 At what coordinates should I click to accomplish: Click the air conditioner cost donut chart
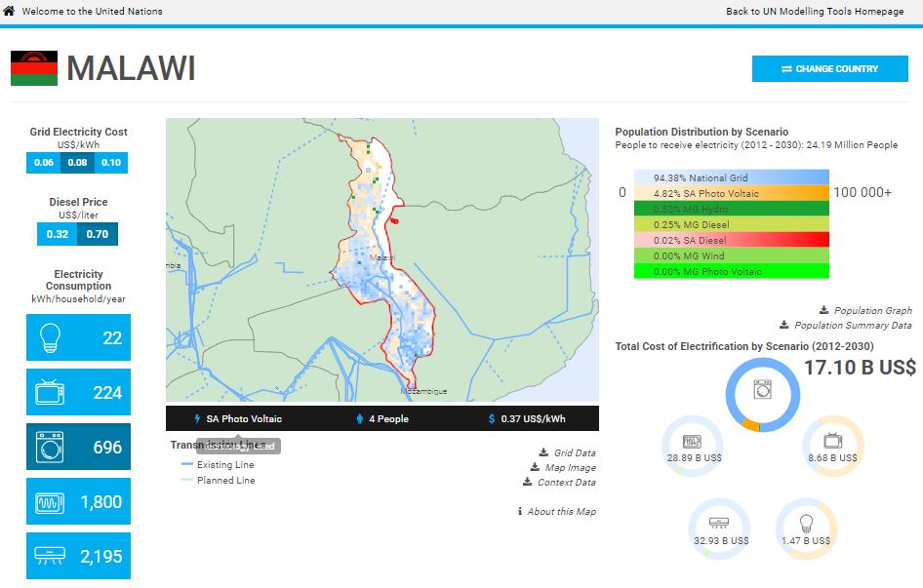coord(719,529)
